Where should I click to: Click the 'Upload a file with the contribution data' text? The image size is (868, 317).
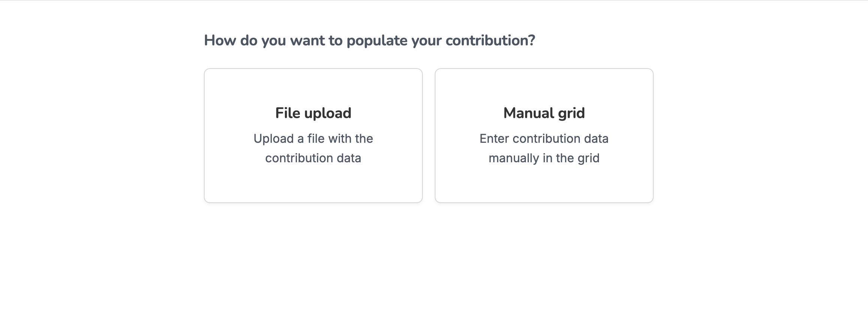[313, 148]
